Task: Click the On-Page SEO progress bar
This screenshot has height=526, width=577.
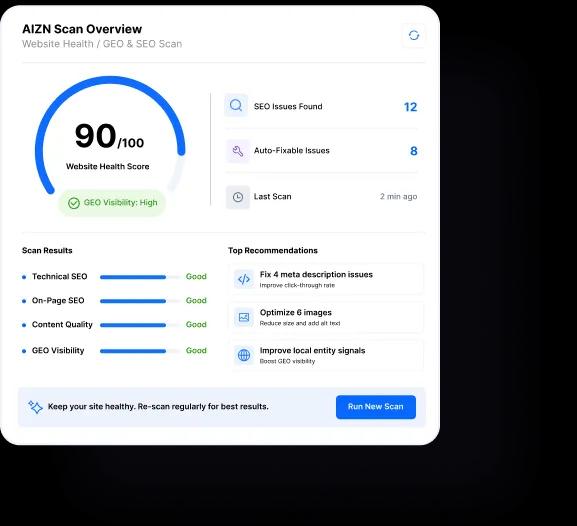Action: pyautogui.click(x=139, y=301)
